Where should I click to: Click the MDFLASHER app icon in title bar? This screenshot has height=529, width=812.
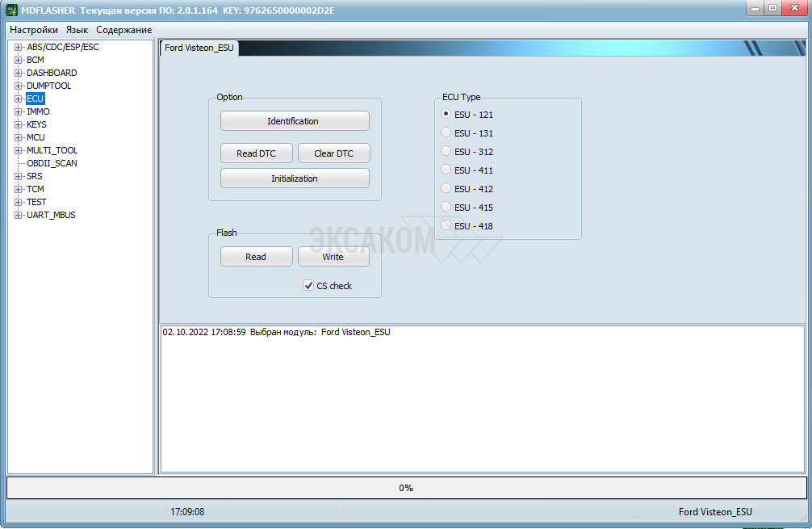11,10
